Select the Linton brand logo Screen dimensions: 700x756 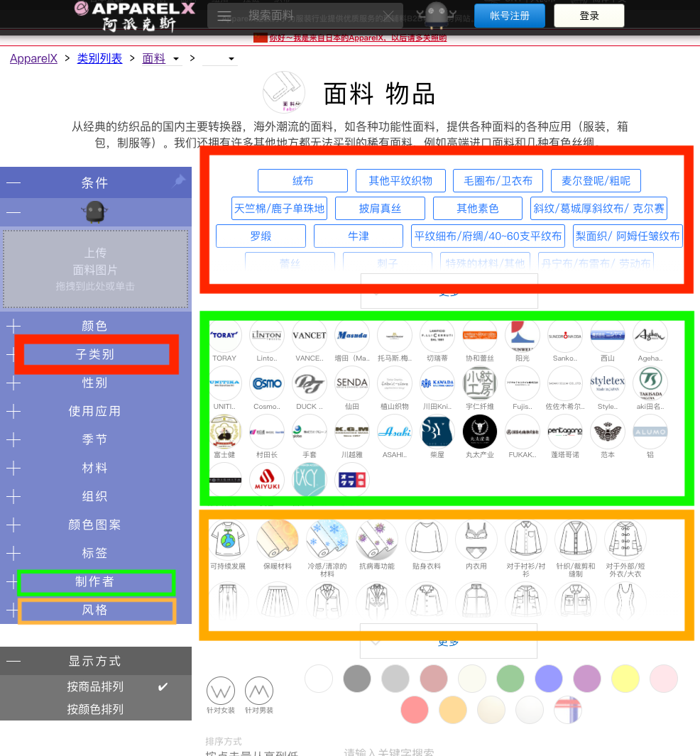pos(267,336)
